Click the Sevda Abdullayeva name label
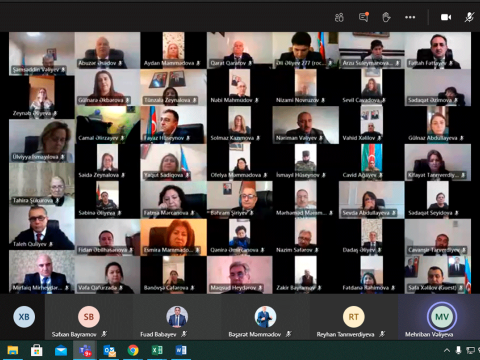The width and height of the screenshot is (480, 360). [x=367, y=213]
